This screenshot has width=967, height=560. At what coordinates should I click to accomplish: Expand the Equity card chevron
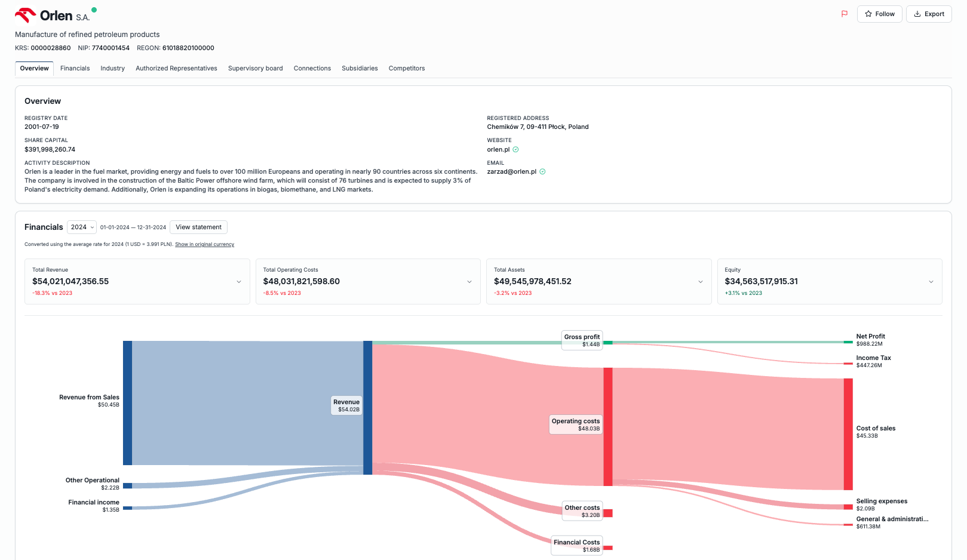point(931,282)
